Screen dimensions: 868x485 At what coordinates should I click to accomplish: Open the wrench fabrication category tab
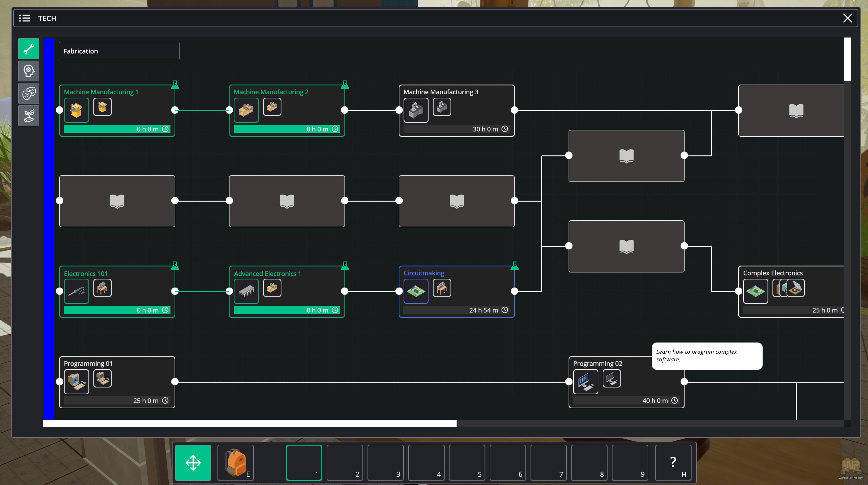[x=29, y=48]
